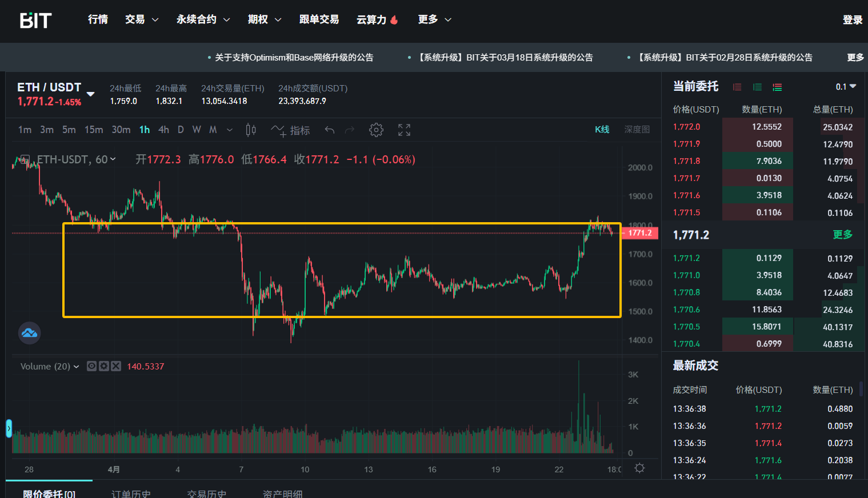
Task: Open the axis settings gear at chart corner
Action: click(x=639, y=468)
